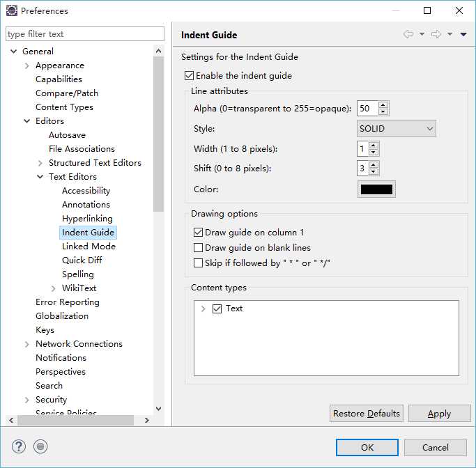The height and width of the screenshot is (468, 476).
Task: Expand the Text content type node
Action: point(203,309)
